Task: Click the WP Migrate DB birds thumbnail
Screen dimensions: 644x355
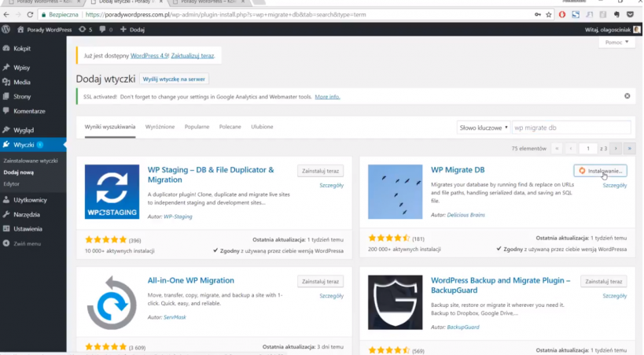Action: 395,192
